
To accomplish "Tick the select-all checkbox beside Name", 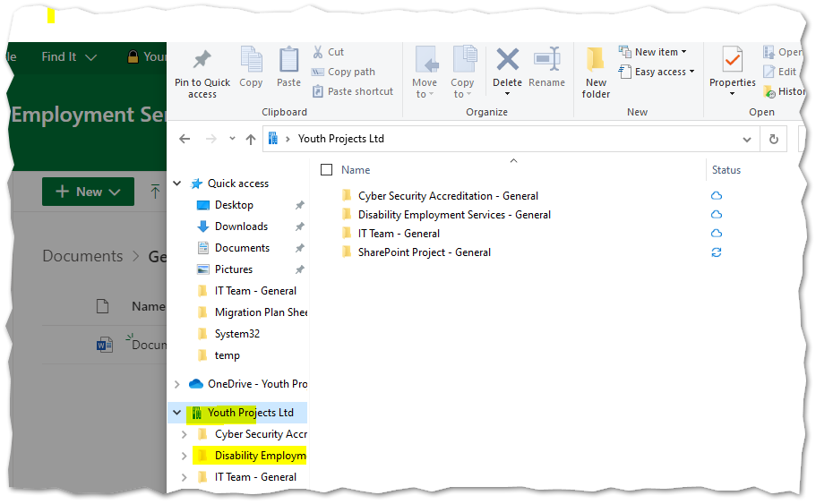I will point(326,169).
